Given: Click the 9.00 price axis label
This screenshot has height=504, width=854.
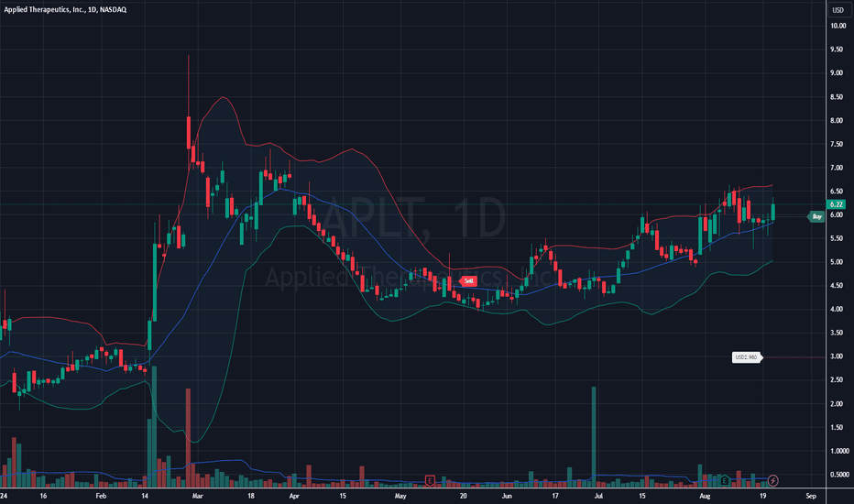Looking at the screenshot, I should pyautogui.click(x=836, y=73).
